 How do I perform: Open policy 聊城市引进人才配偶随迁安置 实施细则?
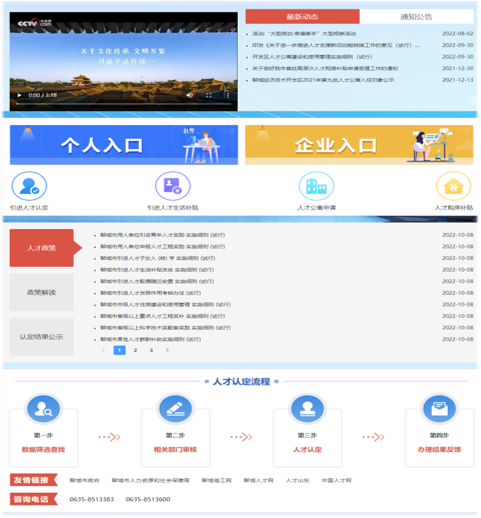coord(157,282)
